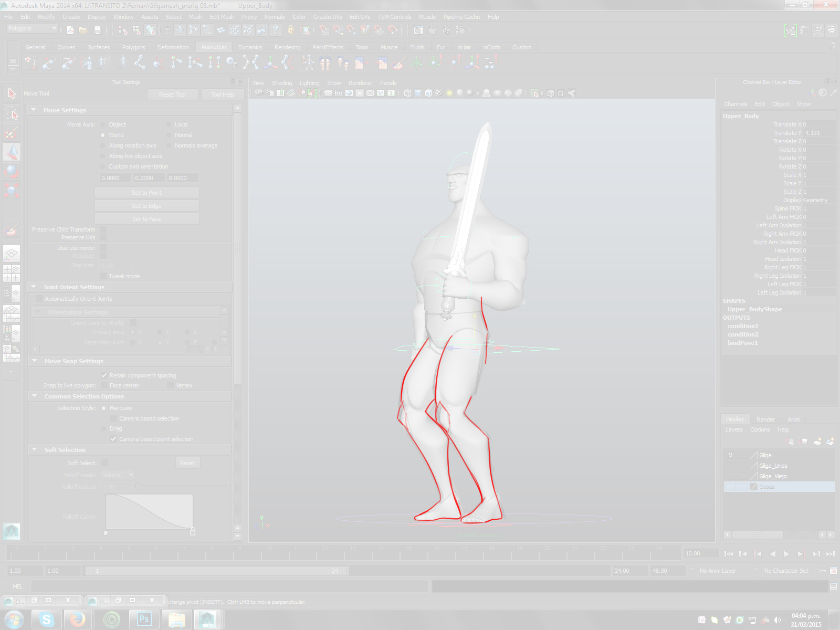Click the Tool Help button
Image resolution: width=840 pixels, height=630 pixels.
coord(222,94)
